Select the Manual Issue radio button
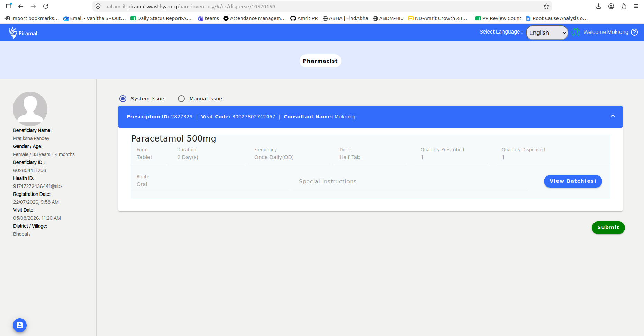This screenshot has height=336, width=644. point(181,99)
